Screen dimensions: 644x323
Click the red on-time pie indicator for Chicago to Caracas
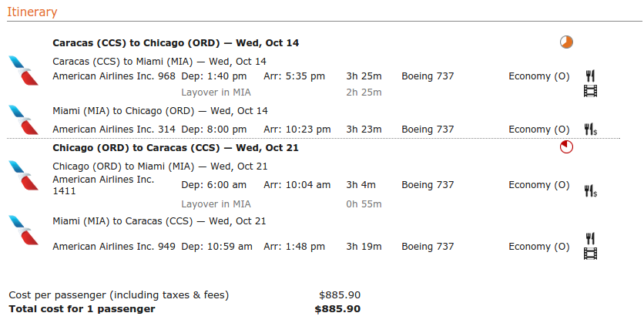[566, 146]
